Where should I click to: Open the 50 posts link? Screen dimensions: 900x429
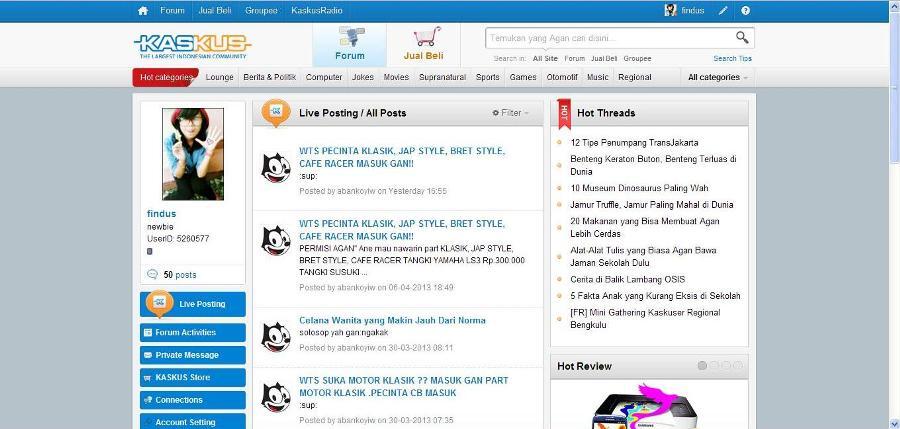coord(180,275)
